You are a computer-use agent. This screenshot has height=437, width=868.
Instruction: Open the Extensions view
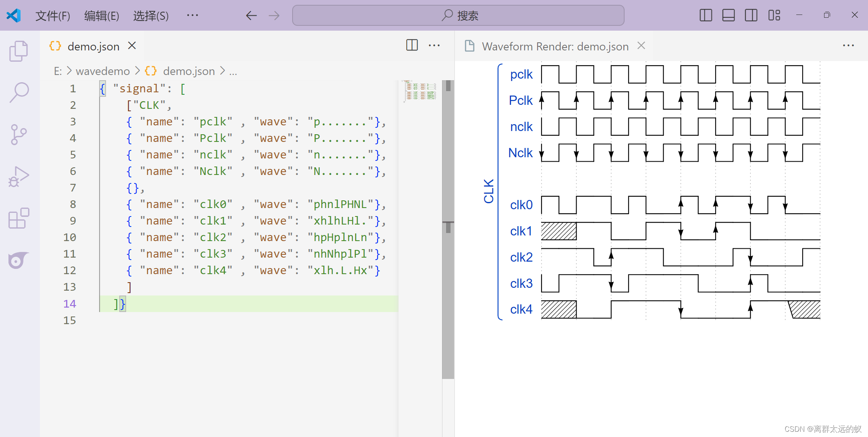[x=19, y=218]
